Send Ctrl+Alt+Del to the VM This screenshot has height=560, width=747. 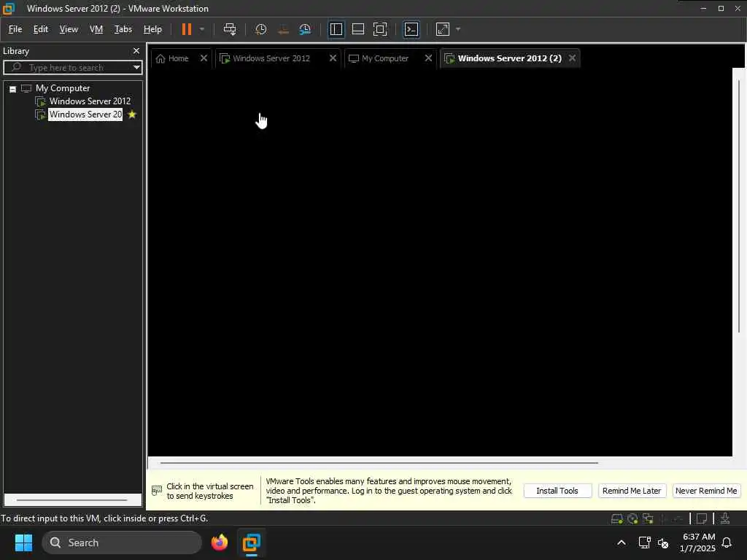click(230, 29)
